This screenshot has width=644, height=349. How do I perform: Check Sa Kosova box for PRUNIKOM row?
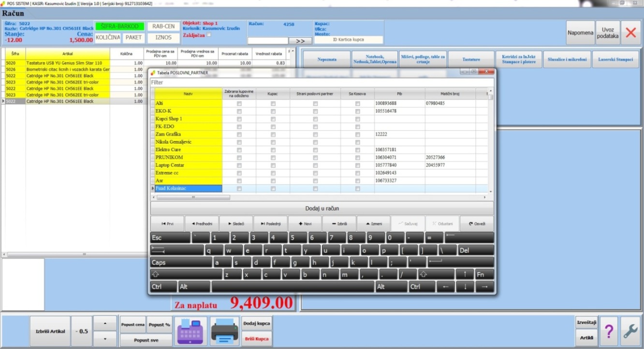coord(358,158)
